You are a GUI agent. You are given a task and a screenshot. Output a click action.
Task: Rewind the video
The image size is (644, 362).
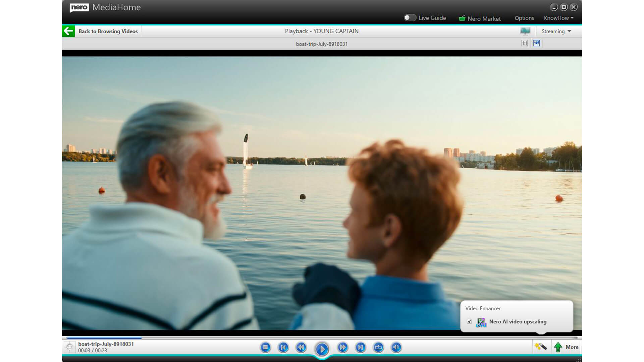[301, 347]
